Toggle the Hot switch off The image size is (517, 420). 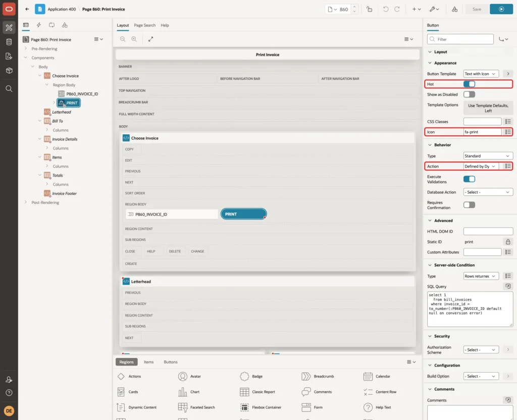pos(469,84)
